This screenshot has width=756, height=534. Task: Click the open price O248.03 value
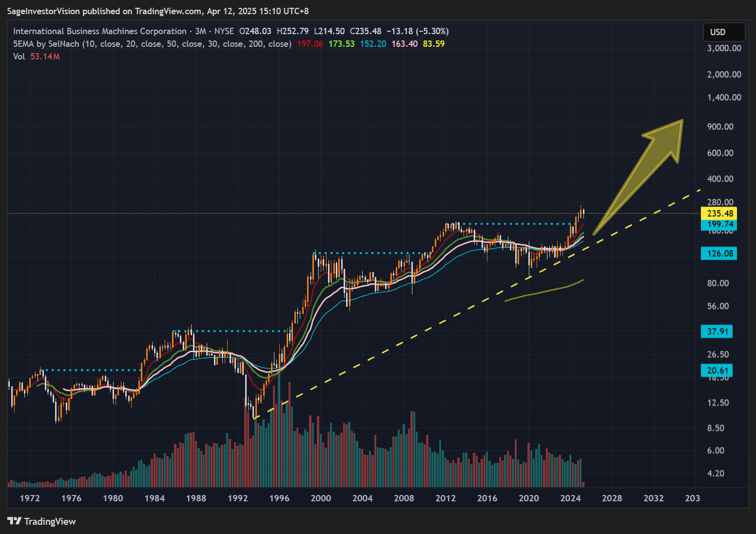[255, 31]
